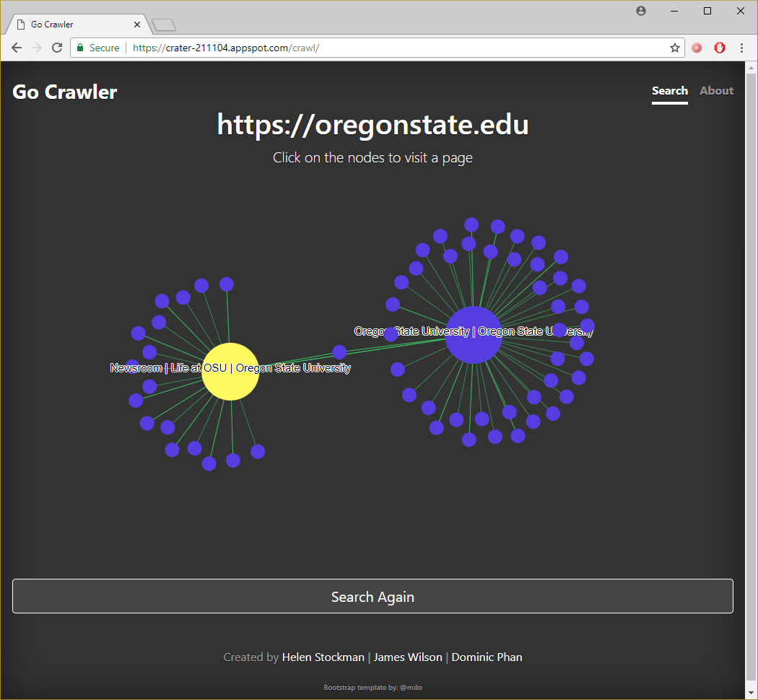Select the Go Crawler browser tab

77,24
